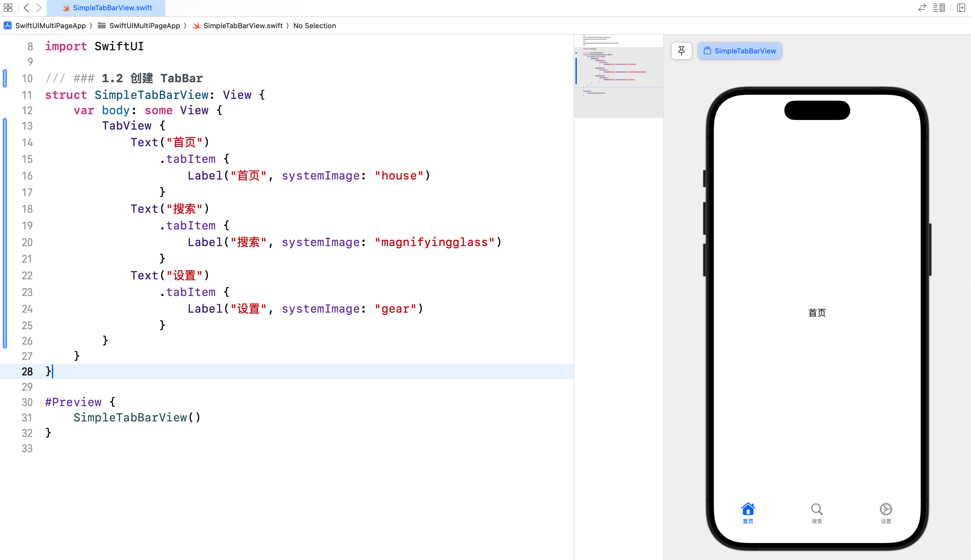The image size is (971, 560).
Task: Click 'some' keyword on line 12
Action: [159, 110]
